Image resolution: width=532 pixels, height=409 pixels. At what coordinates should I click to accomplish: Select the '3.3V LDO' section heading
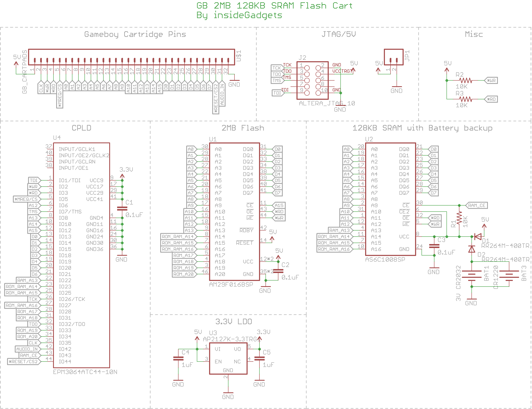(x=233, y=321)
